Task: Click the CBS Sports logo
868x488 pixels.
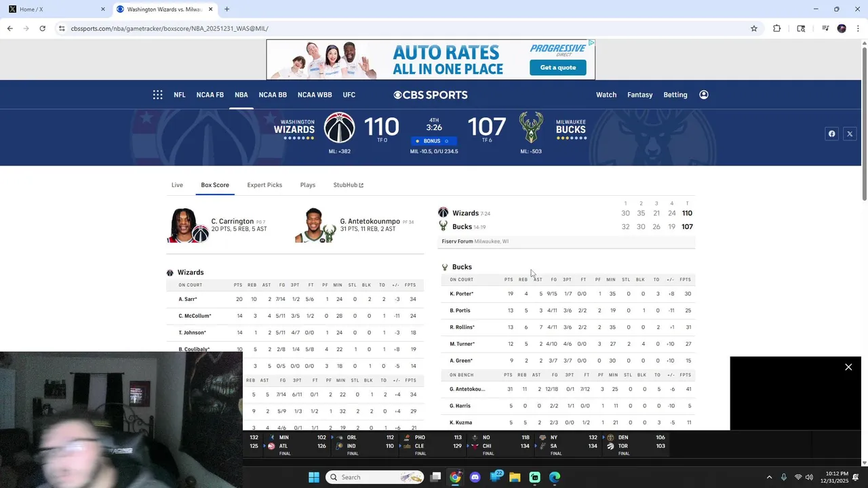Action: [431, 95]
